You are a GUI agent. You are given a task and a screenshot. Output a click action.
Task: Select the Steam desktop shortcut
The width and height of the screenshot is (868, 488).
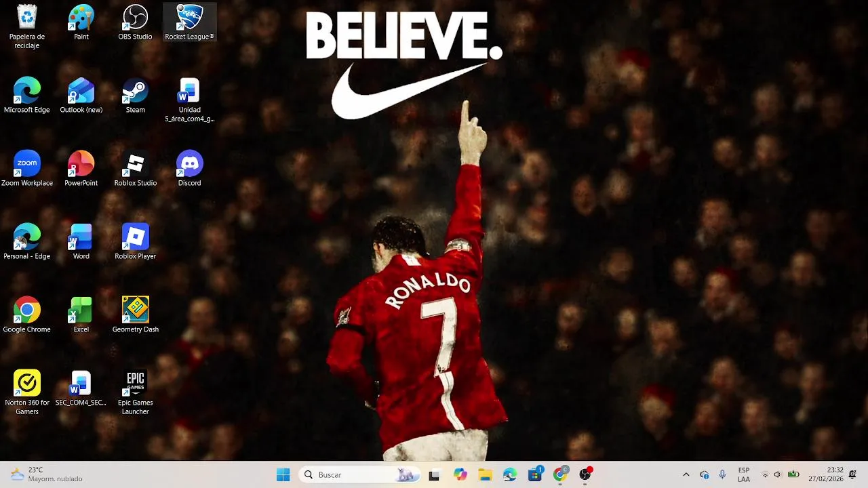135,96
